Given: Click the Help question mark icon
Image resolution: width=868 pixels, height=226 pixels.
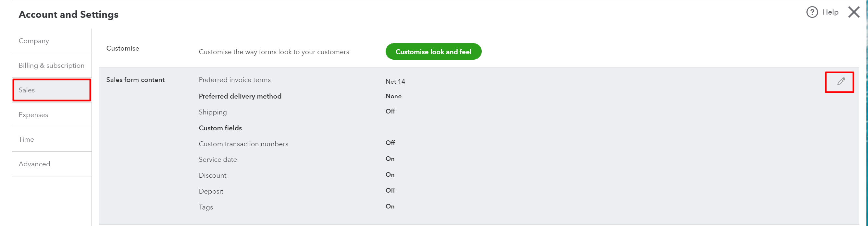Looking at the screenshot, I should [x=812, y=12].
